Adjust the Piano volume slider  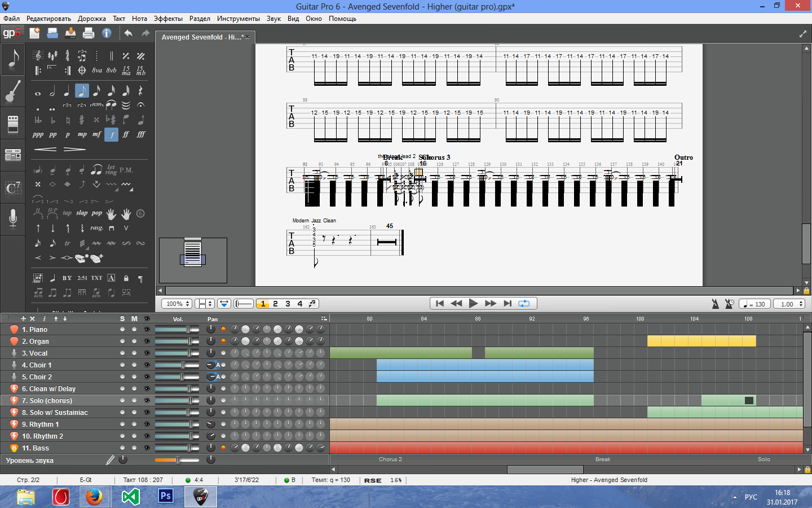pos(177,329)
